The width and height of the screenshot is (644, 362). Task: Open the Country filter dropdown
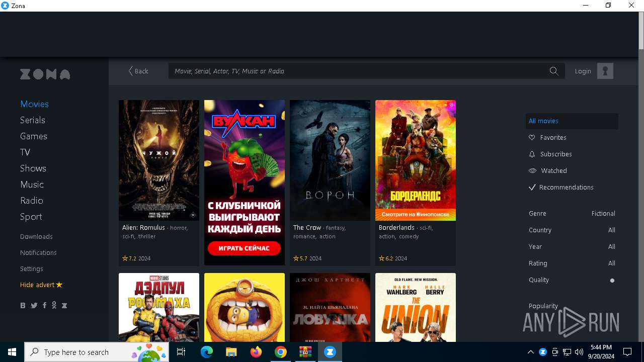tap(572, 230)
